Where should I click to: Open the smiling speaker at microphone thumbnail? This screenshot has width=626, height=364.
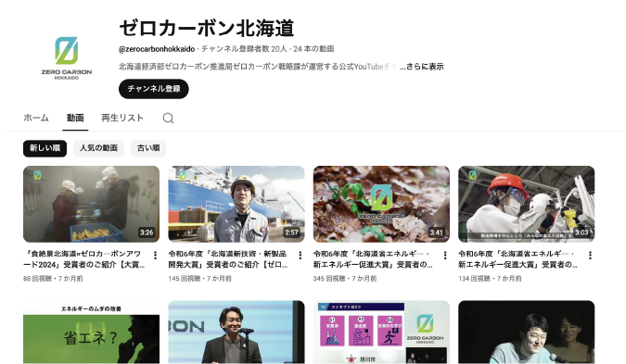236,333
